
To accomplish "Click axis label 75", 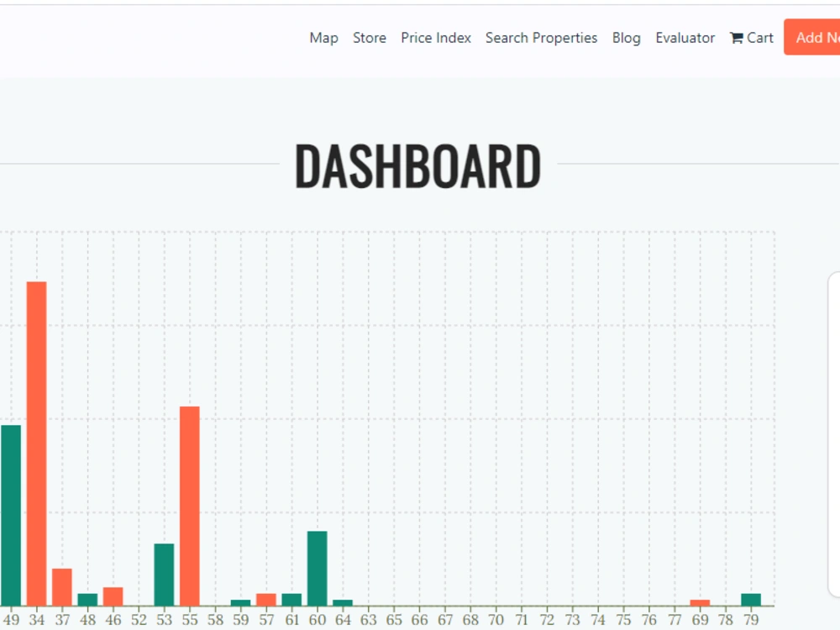I will click(x=623, y=620).
